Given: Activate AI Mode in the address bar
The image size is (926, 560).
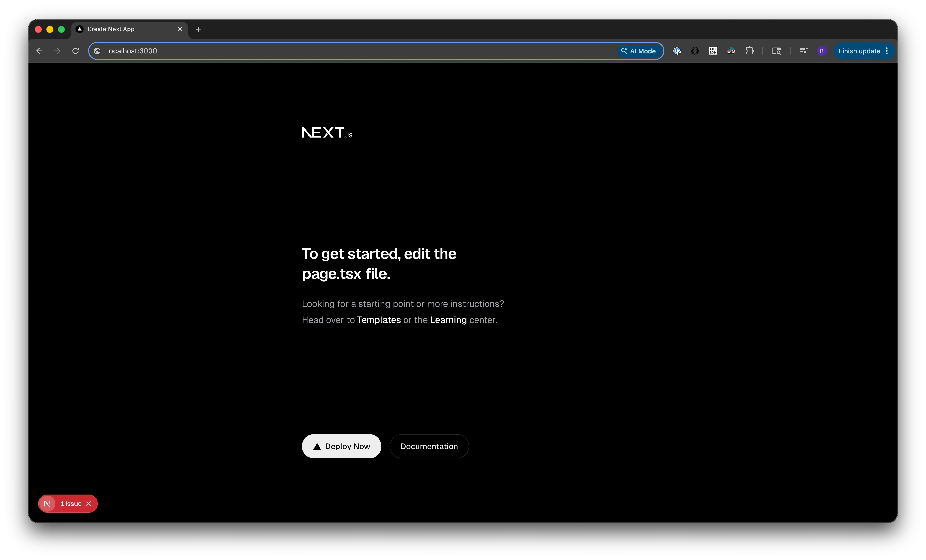Looking at the screenshot, I should 638,51.
